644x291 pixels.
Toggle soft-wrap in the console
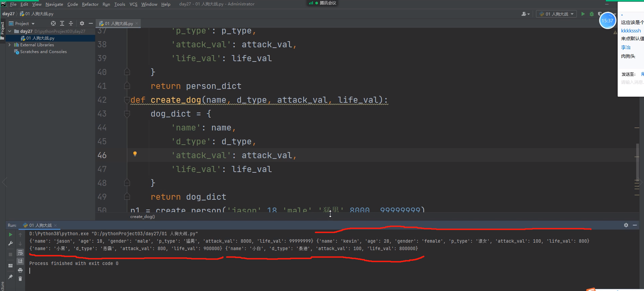point(20,253)
